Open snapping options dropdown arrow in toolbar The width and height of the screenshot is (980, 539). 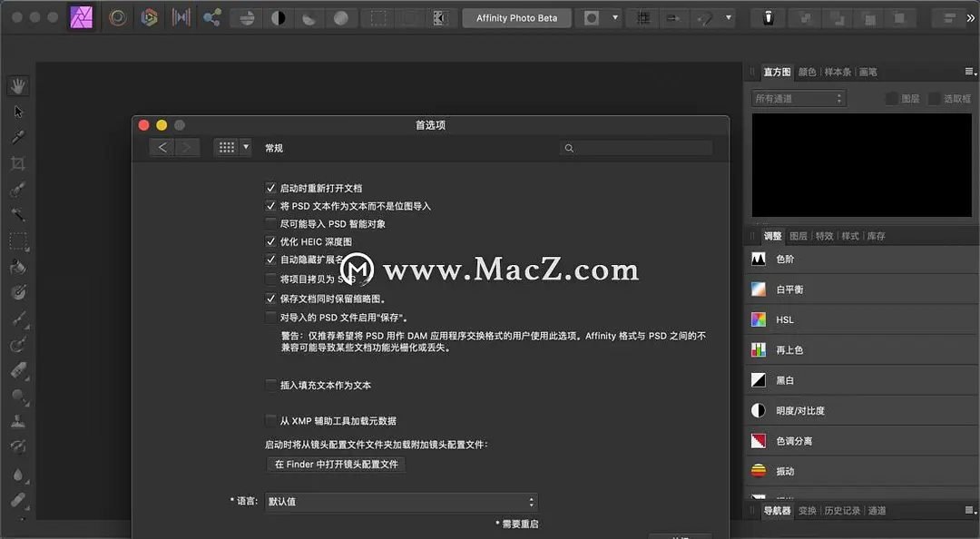point(728,18)
